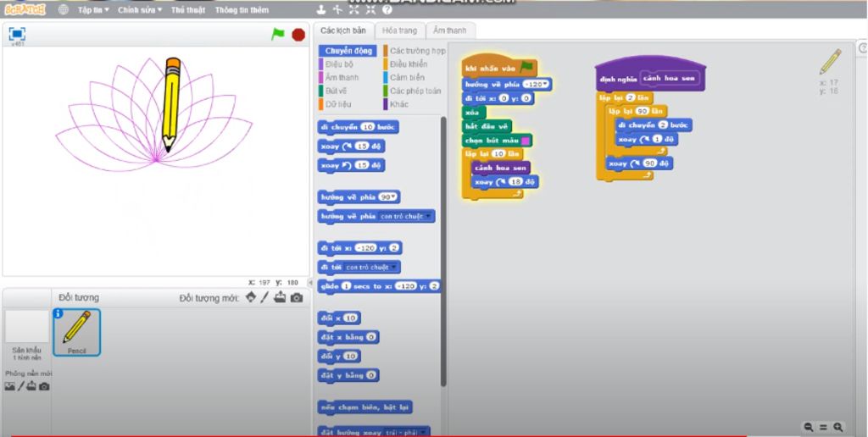Select the Duplicate stamp tool

[x=321, y=9]
